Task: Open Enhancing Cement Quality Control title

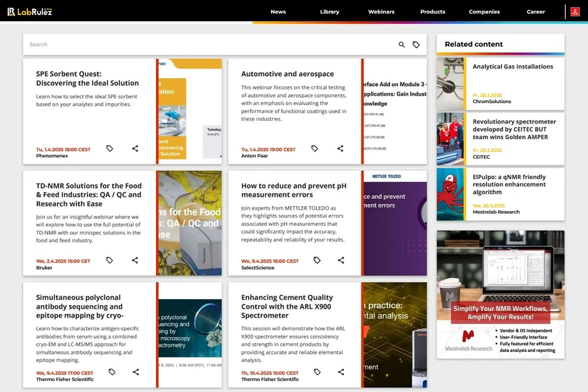Action: (x=287, y=306)
